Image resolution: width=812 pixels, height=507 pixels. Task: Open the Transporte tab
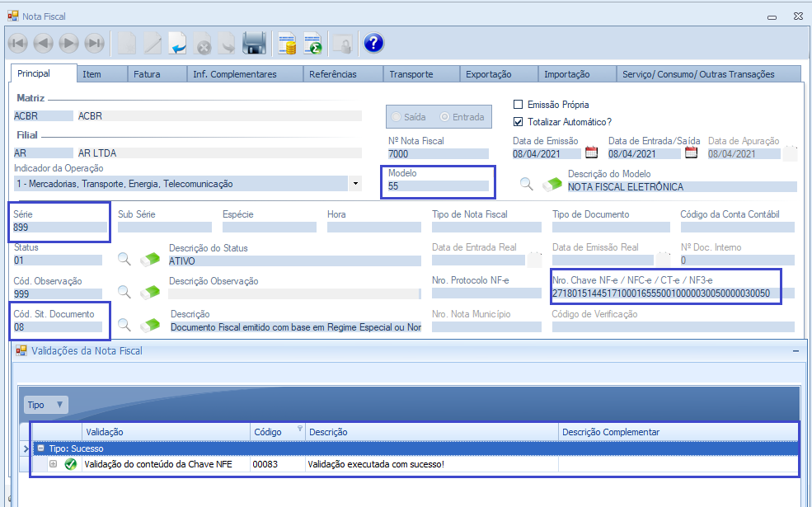[411, 74]
